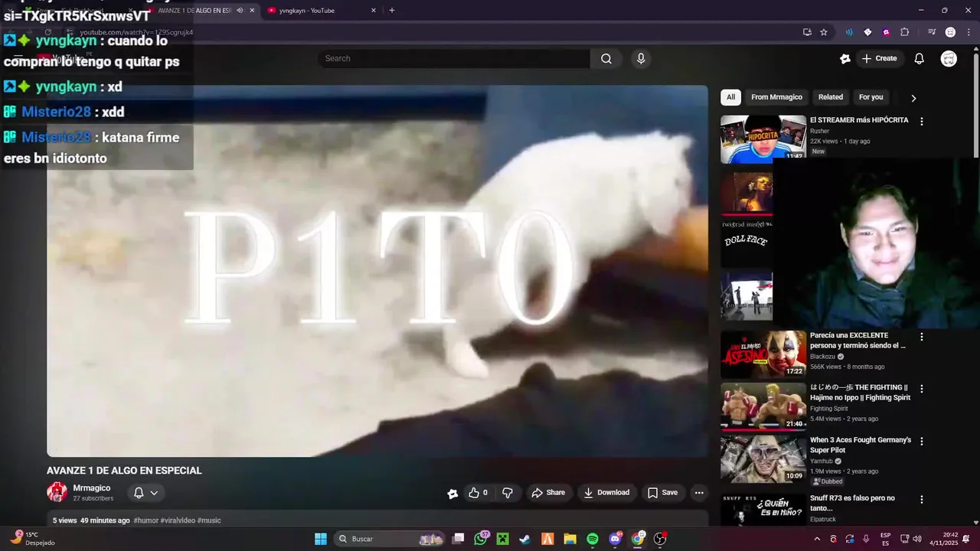
Task: Click the Create button
Action: coord(879,59)
